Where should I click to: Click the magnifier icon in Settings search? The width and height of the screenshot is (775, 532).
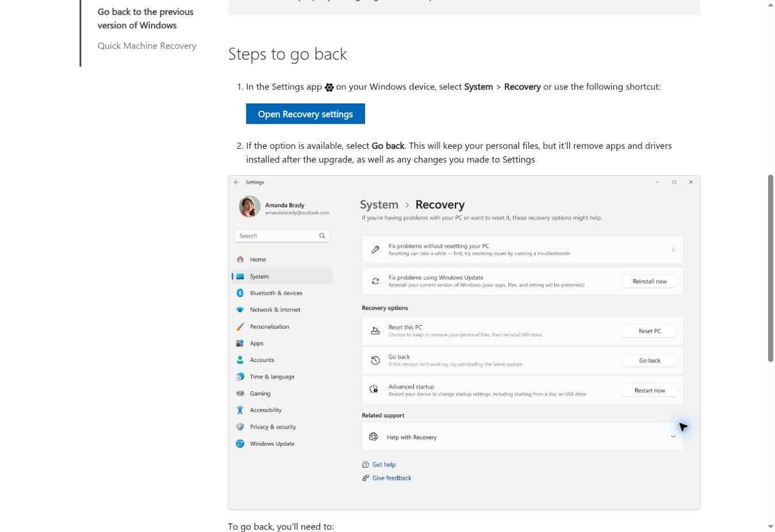coord(322,236)
